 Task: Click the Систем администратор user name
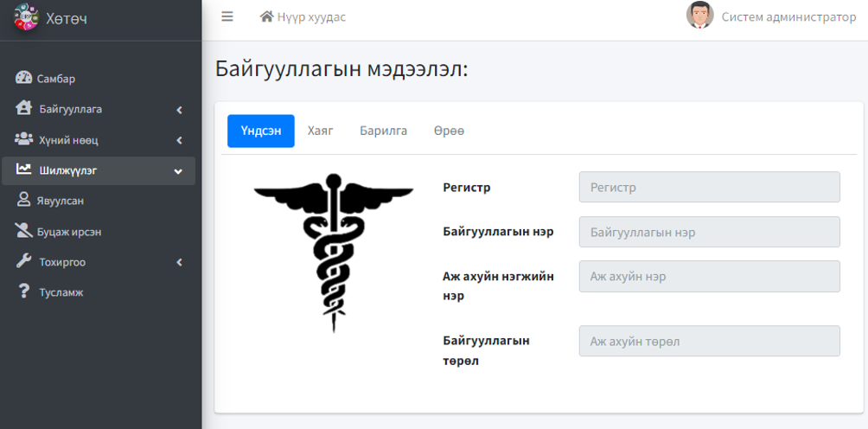[x=788, y=16]
